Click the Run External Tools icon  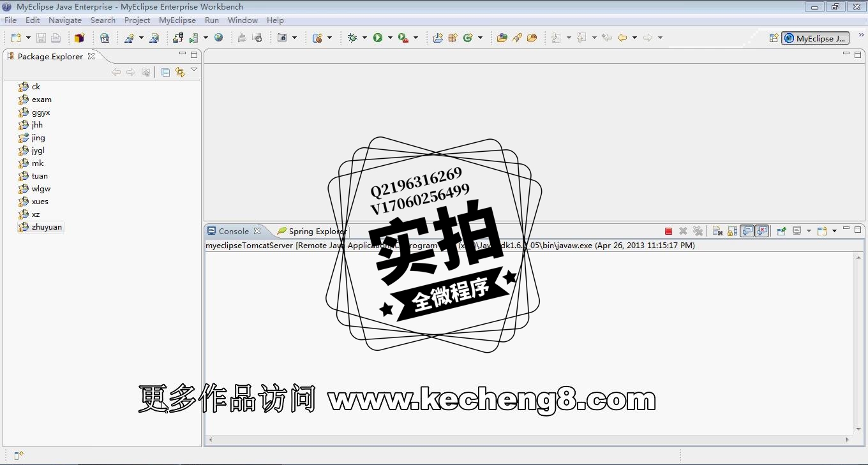point(403,38)
